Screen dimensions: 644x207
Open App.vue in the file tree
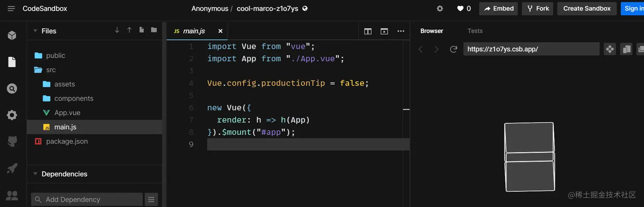pos(94,113)
